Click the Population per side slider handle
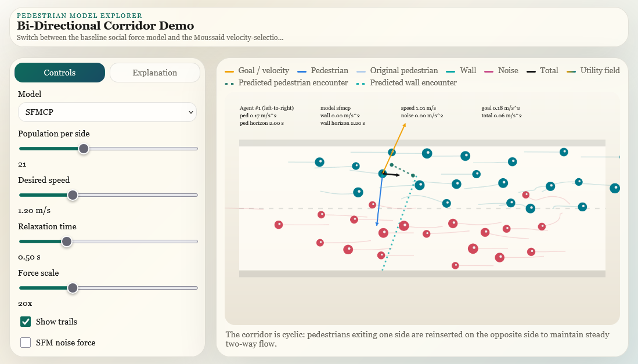 point(83,149)
